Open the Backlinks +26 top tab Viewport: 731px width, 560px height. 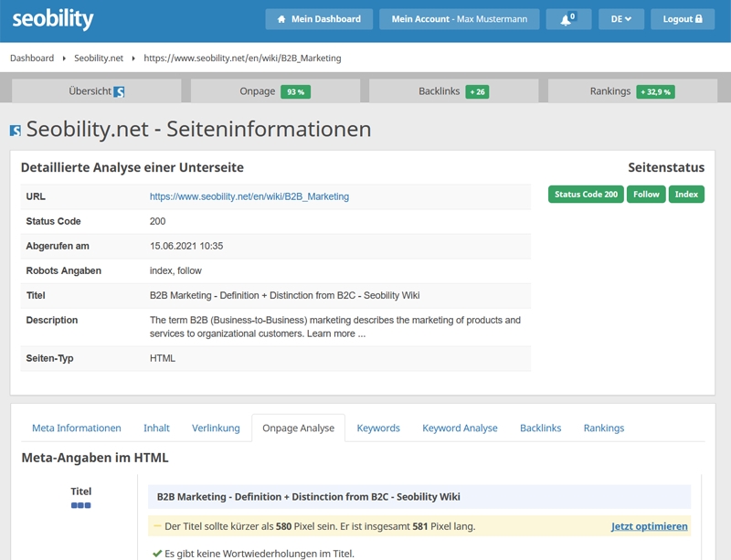pos(453,91)
